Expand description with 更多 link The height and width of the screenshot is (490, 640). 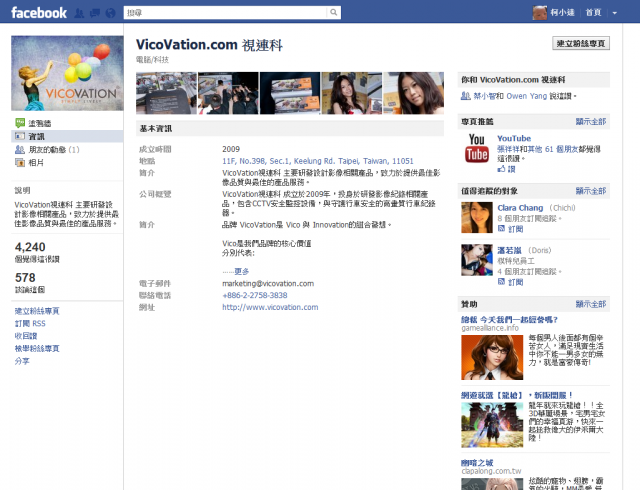pos(241,271)
